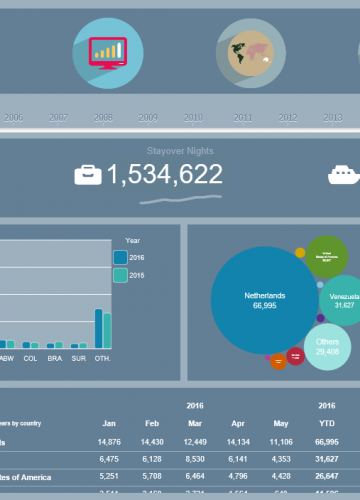Image resolution: width=360 pixels, height=500 pixels.
Task: Click the sparkline under stayover nights total
Action: [180, 199]
